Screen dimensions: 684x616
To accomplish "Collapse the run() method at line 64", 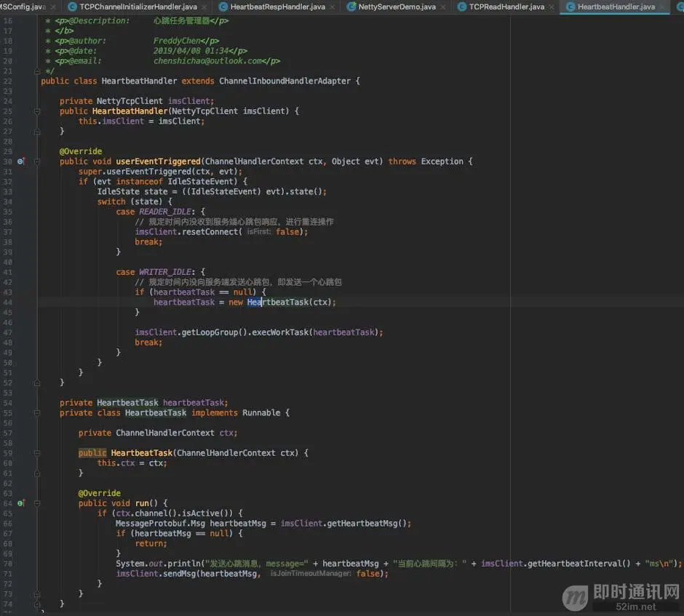I will (37, 503).
